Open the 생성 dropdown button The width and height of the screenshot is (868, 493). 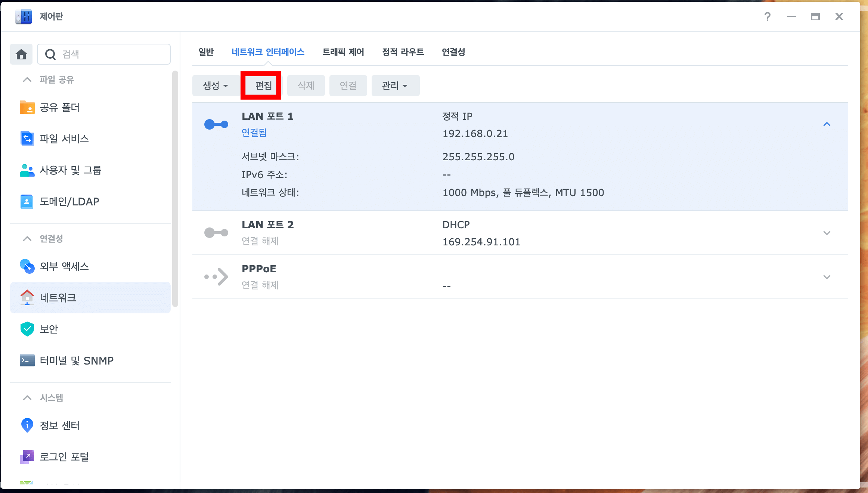pyautogui.click(x=216, y=86)
